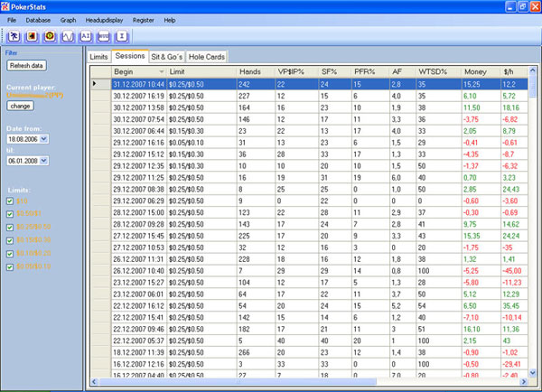Viewport: 542px width, 392px height.
Task: Open the Database menu
Action: tap(38, 20)
